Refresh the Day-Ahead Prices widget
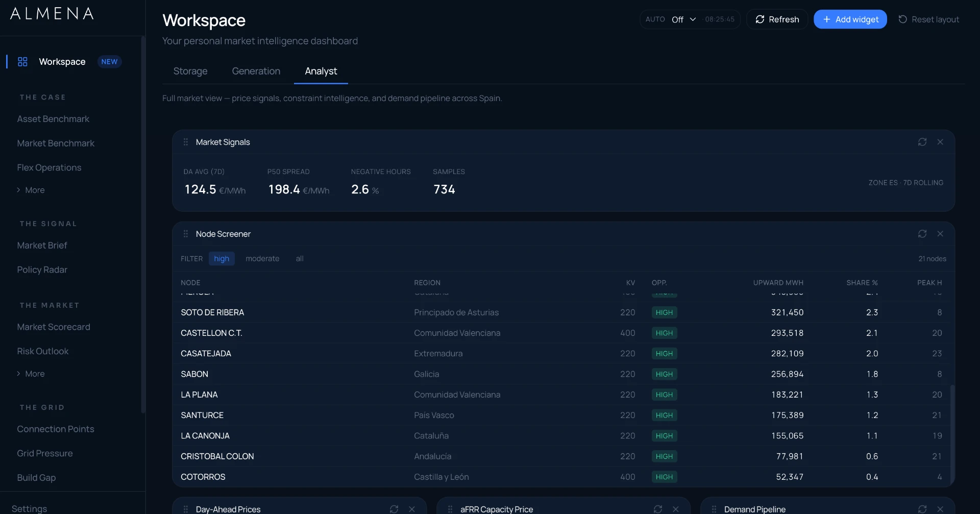 394,509
